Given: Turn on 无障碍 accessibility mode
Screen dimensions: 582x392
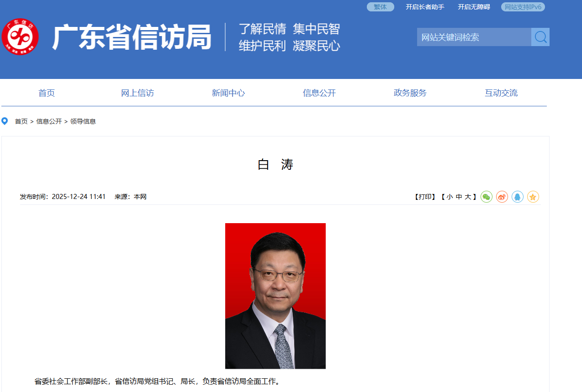Looking at the screenshot, I should point(474,7).
